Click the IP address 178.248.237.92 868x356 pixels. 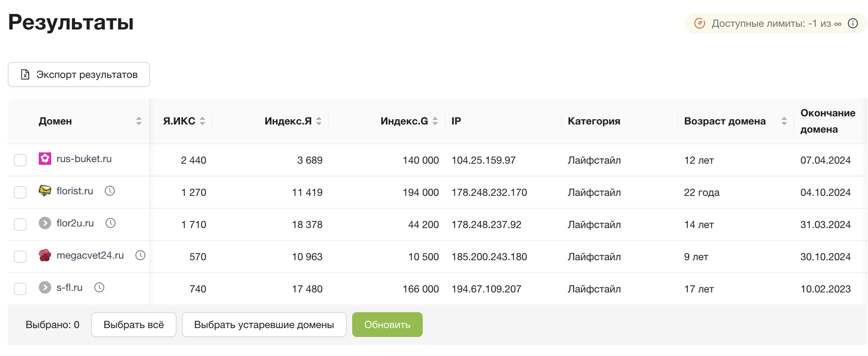tap(486, 225)
